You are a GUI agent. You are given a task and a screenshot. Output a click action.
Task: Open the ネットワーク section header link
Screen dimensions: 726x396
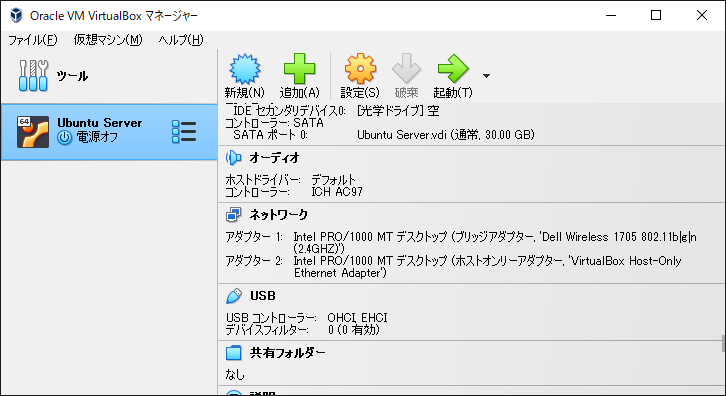tap(278, 215)
